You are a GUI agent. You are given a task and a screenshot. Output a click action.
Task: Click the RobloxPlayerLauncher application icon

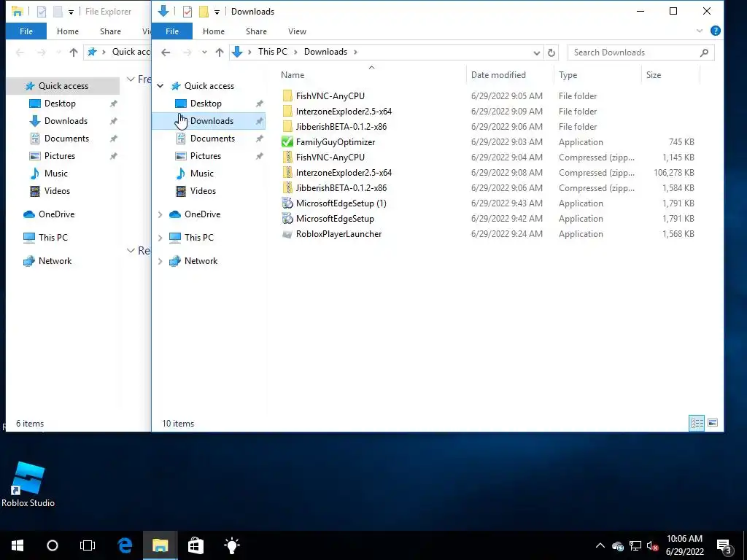tap(287, 234)
